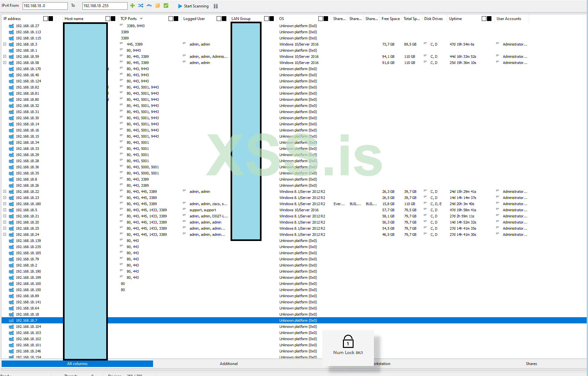The image size is (588, 376).
Task: Click the computer icon for 192.168.18.246
Action: point(11,351)
